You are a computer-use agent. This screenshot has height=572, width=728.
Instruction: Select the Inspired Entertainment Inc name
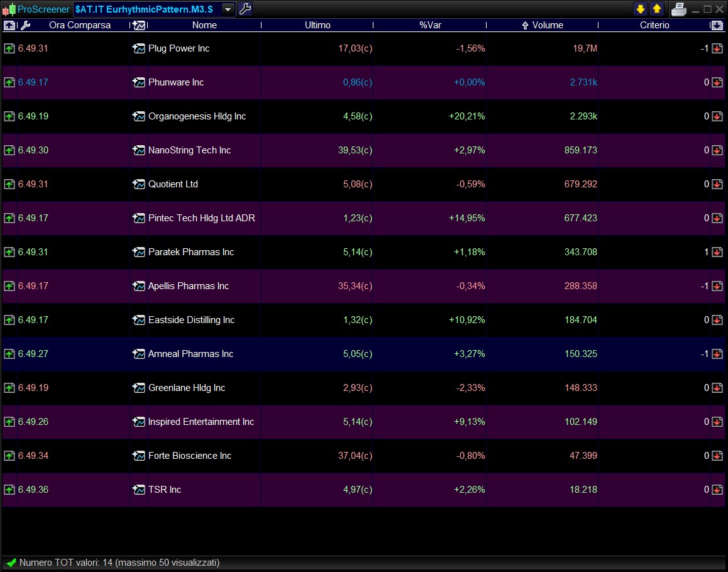coord(201,421)
